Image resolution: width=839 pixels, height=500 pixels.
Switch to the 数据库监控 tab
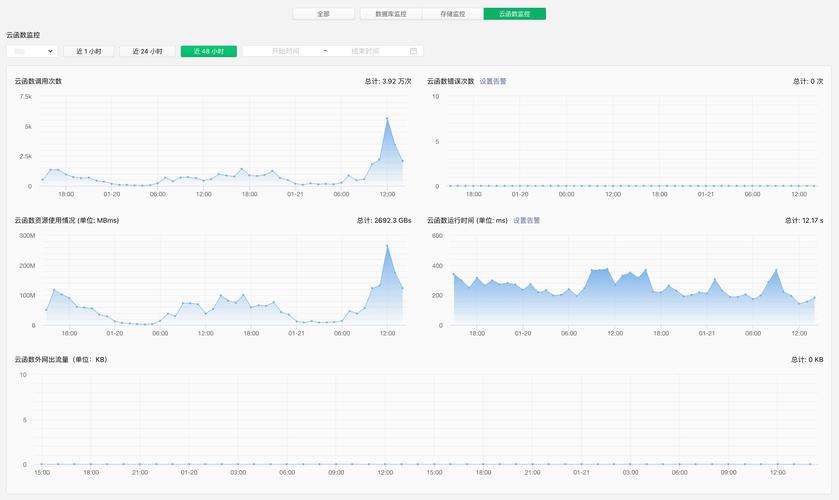tap(391, 14)
